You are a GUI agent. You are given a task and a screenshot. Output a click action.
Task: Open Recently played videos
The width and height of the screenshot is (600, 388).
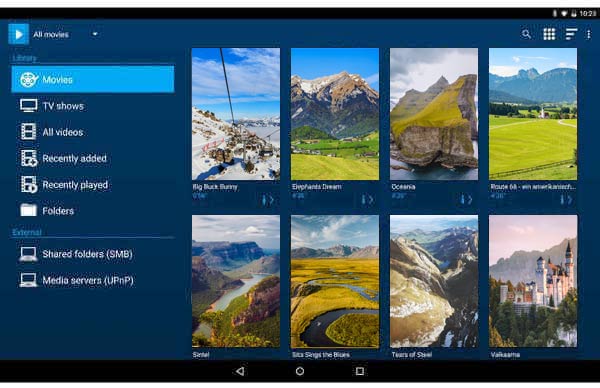click(93, 184)
